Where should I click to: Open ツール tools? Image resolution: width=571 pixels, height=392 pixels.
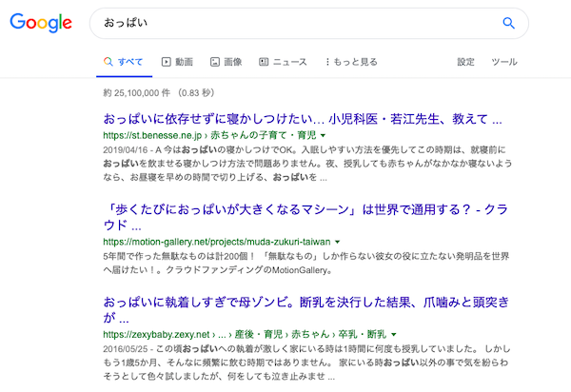[x=504, y=62]
